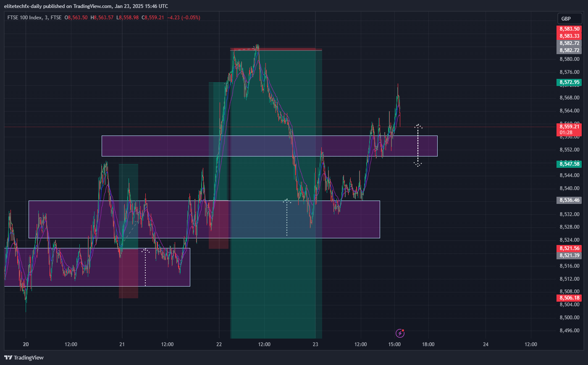Click the current price label 8,559.21 on axis
The image size is (588, 365).
(569, 126)
